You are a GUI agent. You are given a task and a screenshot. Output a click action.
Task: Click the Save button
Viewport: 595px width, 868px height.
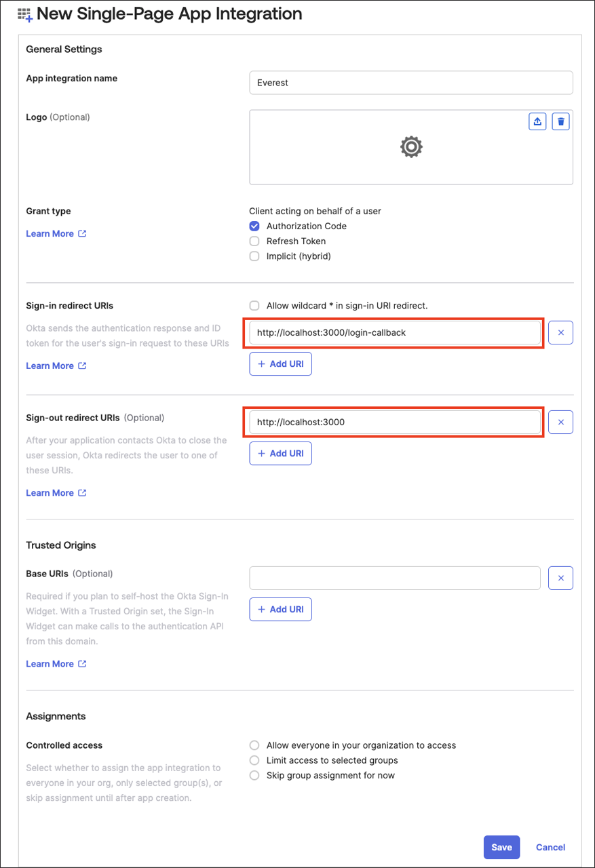coord(501,847)
